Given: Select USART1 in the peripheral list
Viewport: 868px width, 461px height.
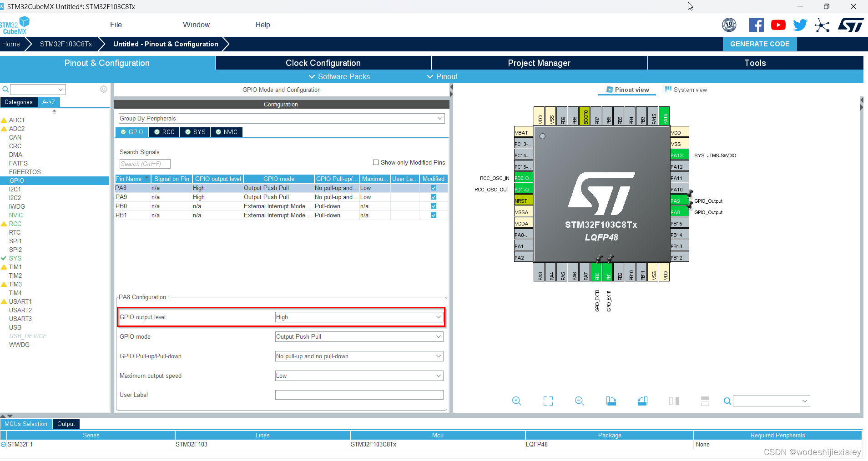Looking at the screenshot, I should tap(20, 301).
